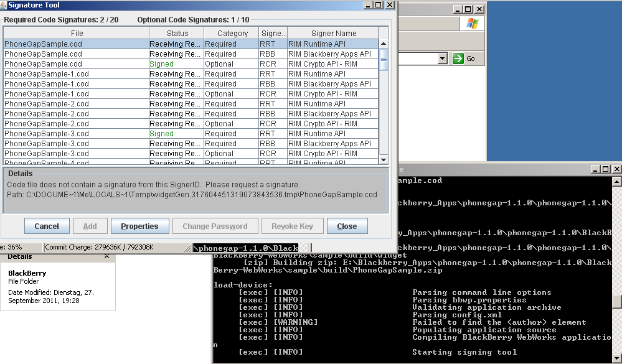Click the Close button beside Revoke Key
The image size is (622, 364).
click(347, 226)
